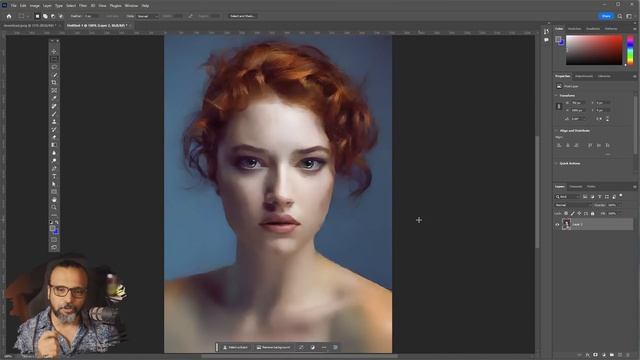The height and width of the screenshot is (360, 640).
Task: Open the Image menu
Action: 35,6
